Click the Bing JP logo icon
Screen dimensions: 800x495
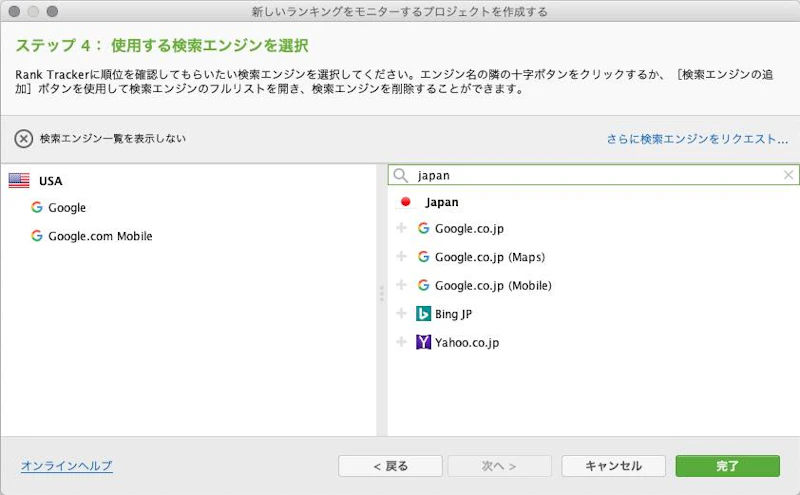[x=423, y=314]
